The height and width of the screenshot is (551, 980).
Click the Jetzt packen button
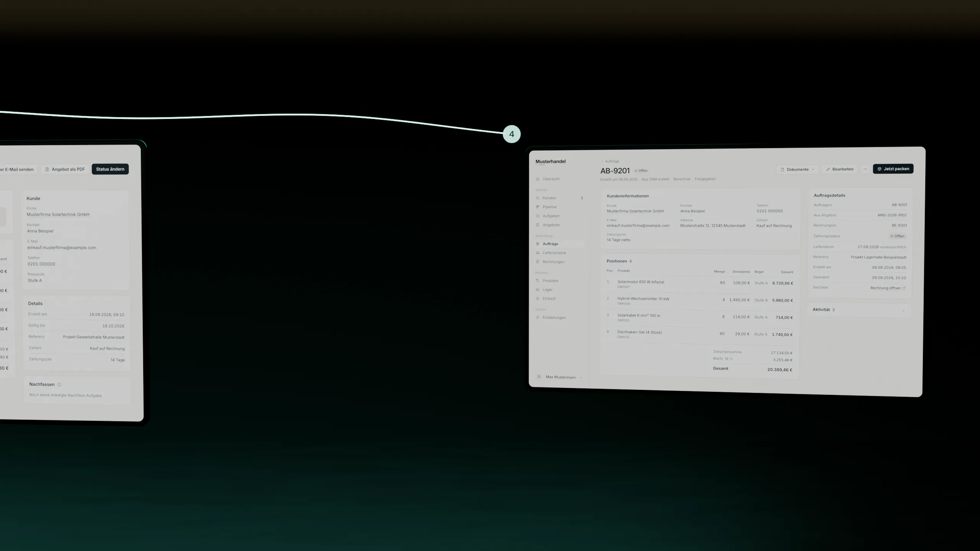click(x=893, y=169)
